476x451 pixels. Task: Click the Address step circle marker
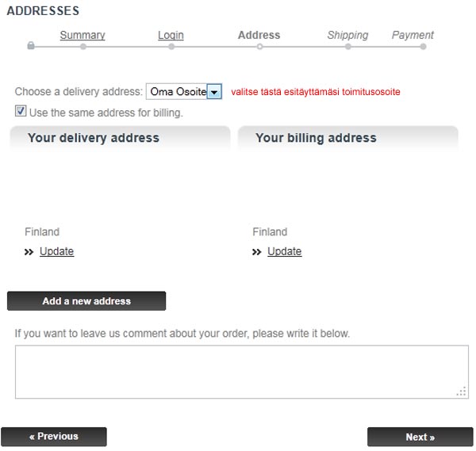pos(259,47)
